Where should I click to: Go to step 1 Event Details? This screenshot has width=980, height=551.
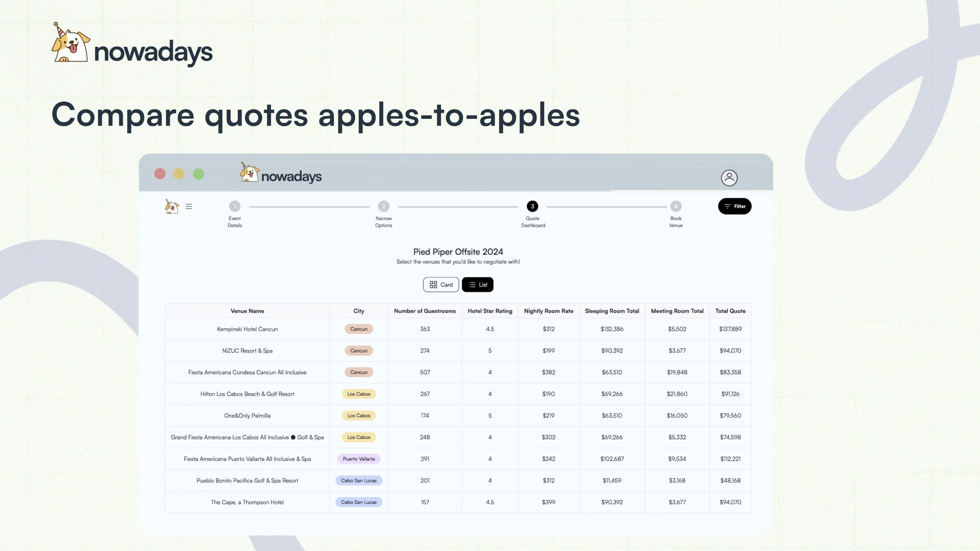(235, 207)
